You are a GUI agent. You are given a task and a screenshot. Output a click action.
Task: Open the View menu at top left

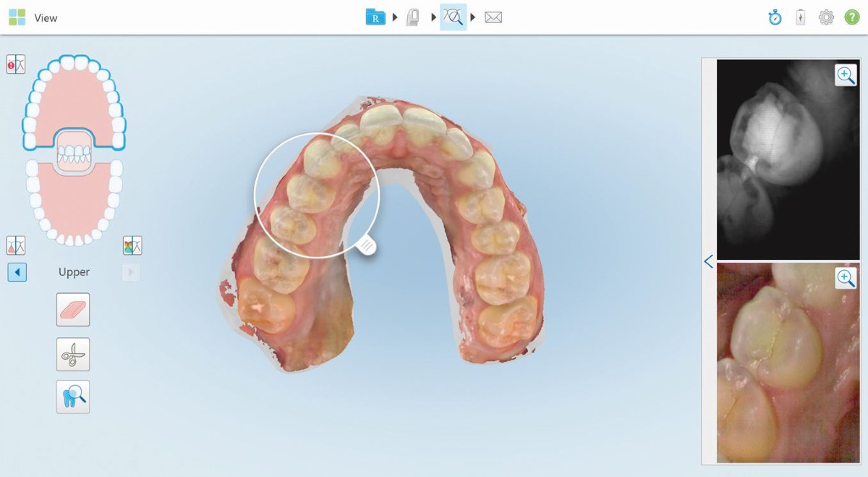point(46,17)
